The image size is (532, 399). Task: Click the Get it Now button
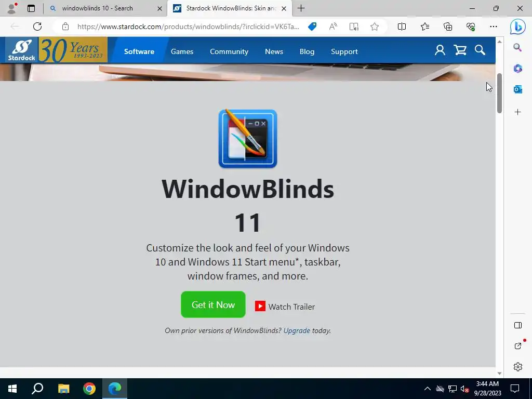213,304
